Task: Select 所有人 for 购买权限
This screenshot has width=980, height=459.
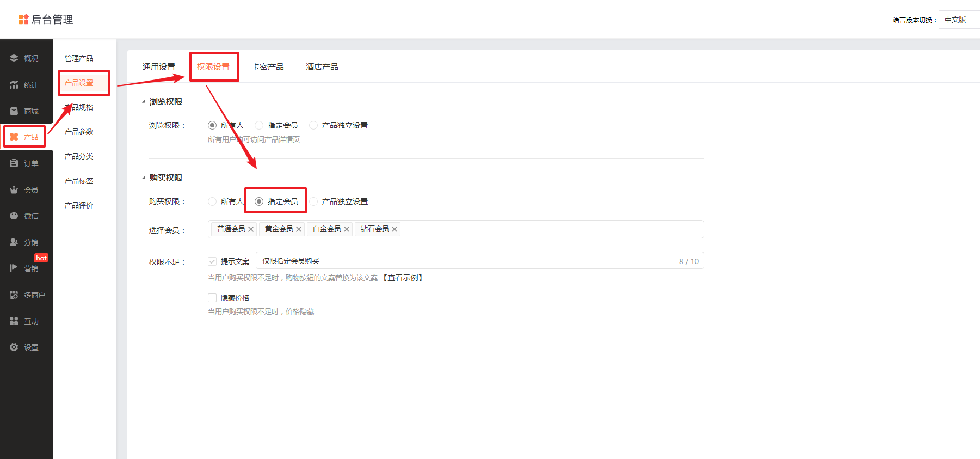Action: tap(212, 201)
